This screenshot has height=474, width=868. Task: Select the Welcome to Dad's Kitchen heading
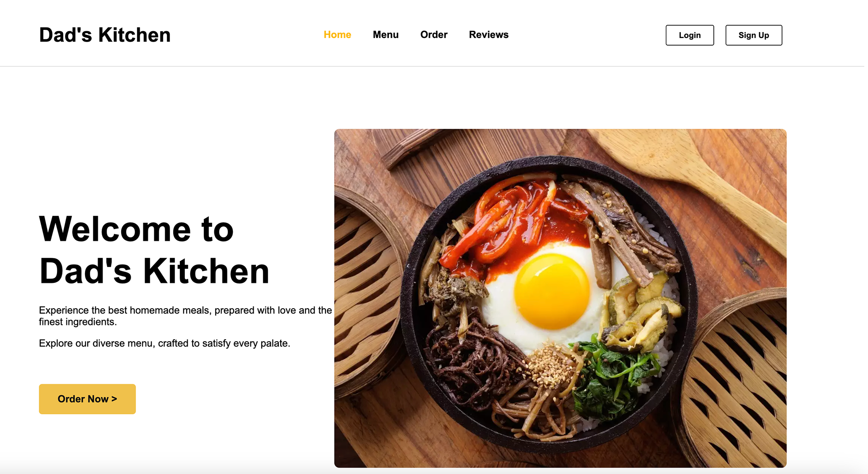tap(154, 250)
